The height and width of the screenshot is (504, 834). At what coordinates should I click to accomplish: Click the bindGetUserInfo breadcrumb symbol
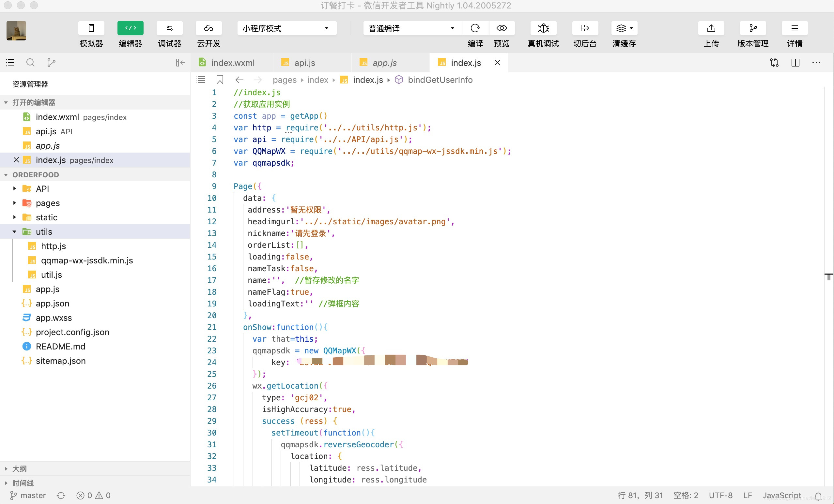click(x=440, y=80)
